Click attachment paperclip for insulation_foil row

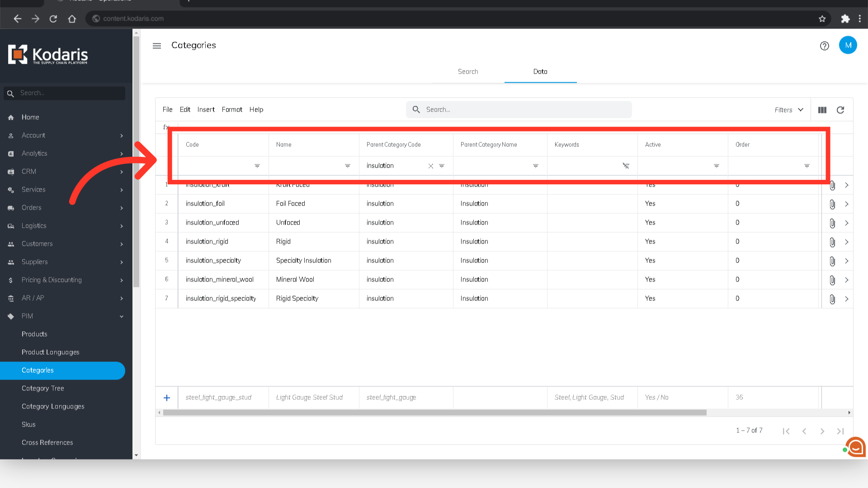832,204
